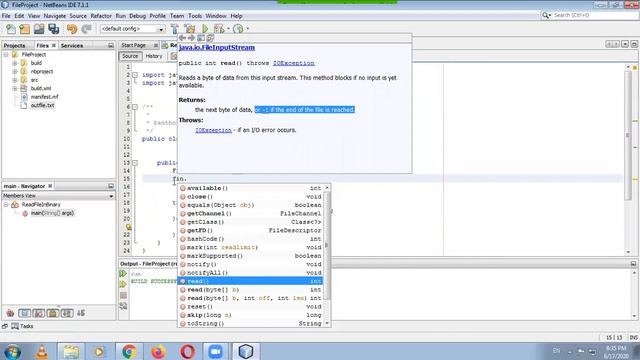Viewport: 640px width, 360px height.
Task: Go back in Javadoc popup
Action: coord(182,38)
